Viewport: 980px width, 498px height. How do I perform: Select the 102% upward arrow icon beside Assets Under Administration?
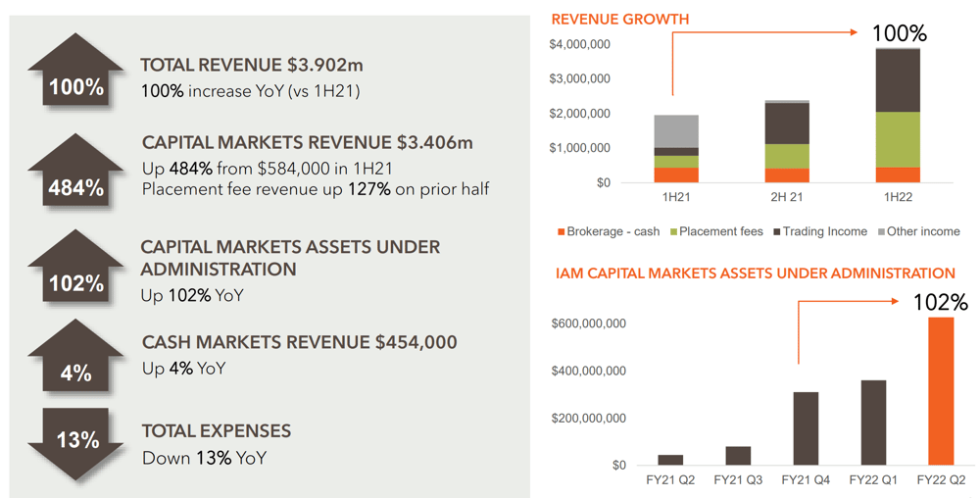[x=75, y=267]
